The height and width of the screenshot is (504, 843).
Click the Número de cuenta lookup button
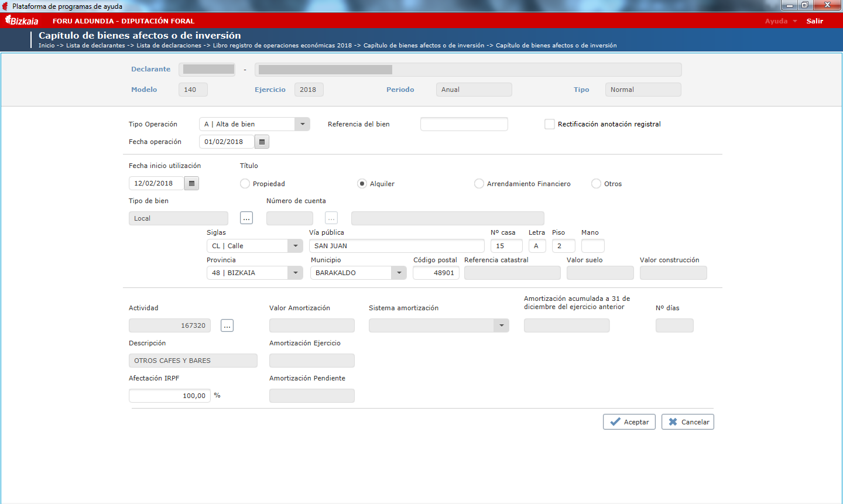[331, 218]
